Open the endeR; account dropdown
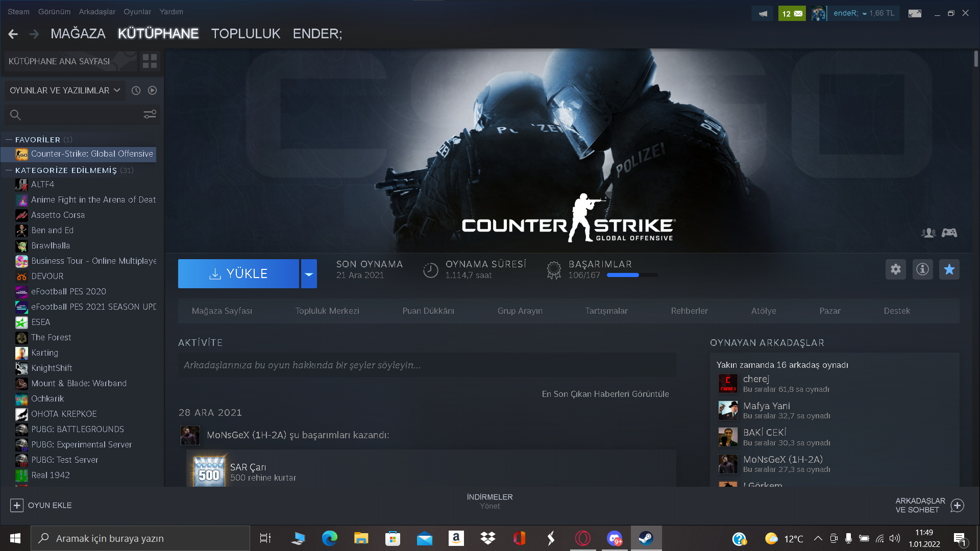The height and width of the screenshot is (551, 980). 864,13
